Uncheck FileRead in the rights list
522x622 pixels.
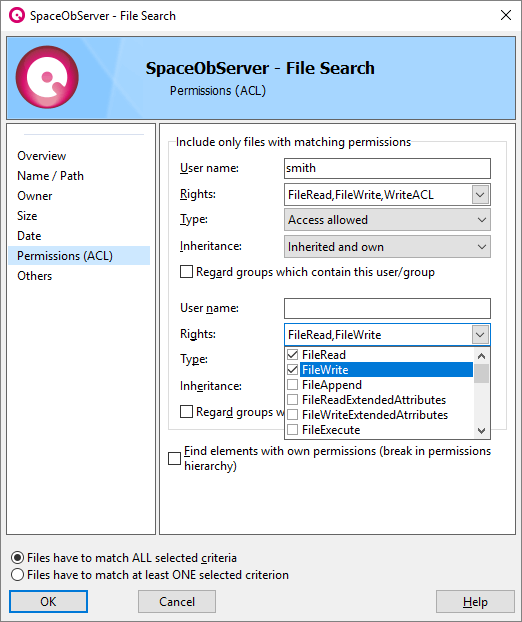click(292, 355)
